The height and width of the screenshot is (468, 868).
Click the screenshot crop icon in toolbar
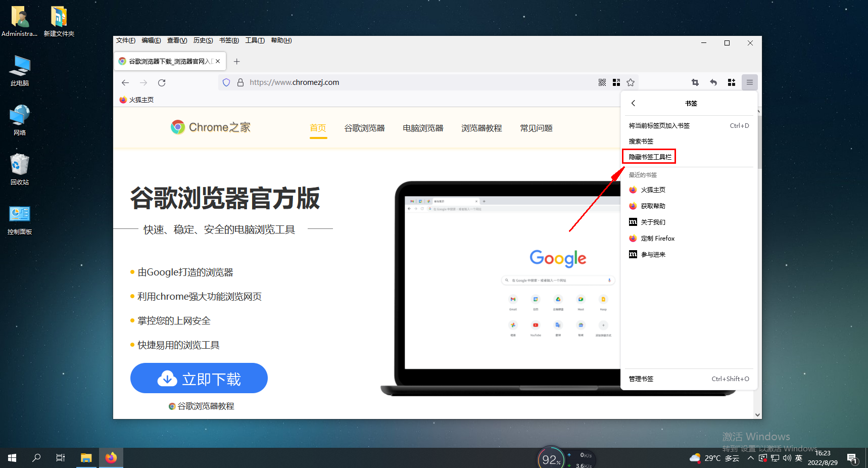(x=695, y=82)
